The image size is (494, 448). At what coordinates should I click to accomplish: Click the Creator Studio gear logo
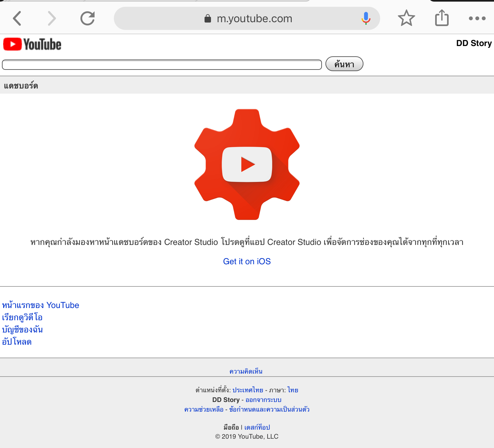247,164
